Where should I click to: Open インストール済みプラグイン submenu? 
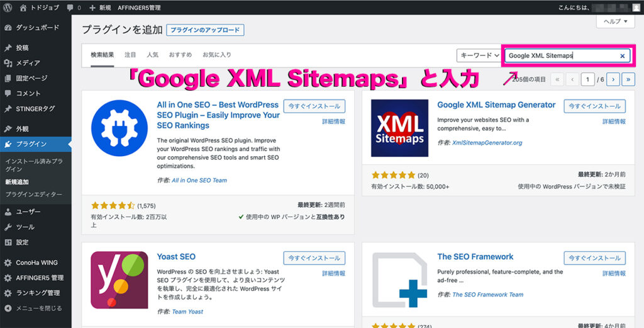coord(34,165)
